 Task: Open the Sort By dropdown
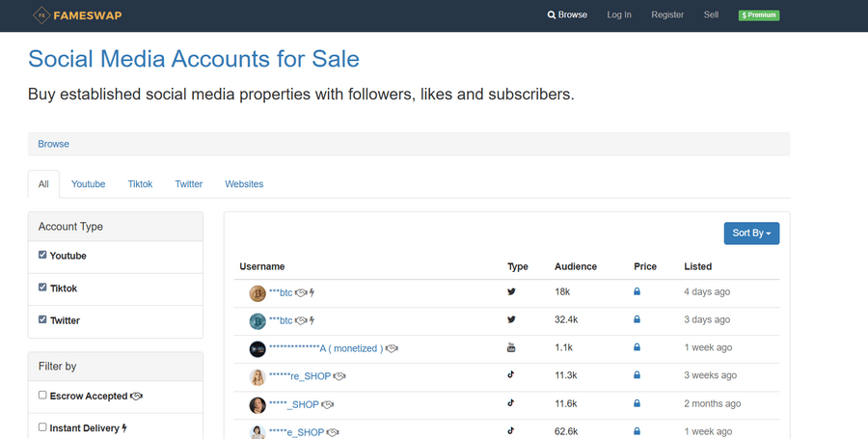click(751, 233)
